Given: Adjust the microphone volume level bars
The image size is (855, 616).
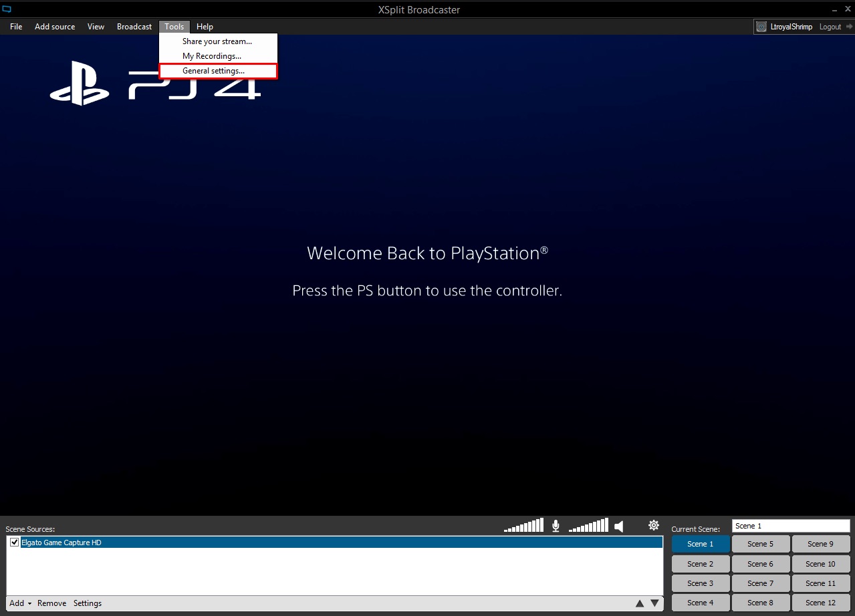Looking at the screenshot, I should tap(524, 526).
